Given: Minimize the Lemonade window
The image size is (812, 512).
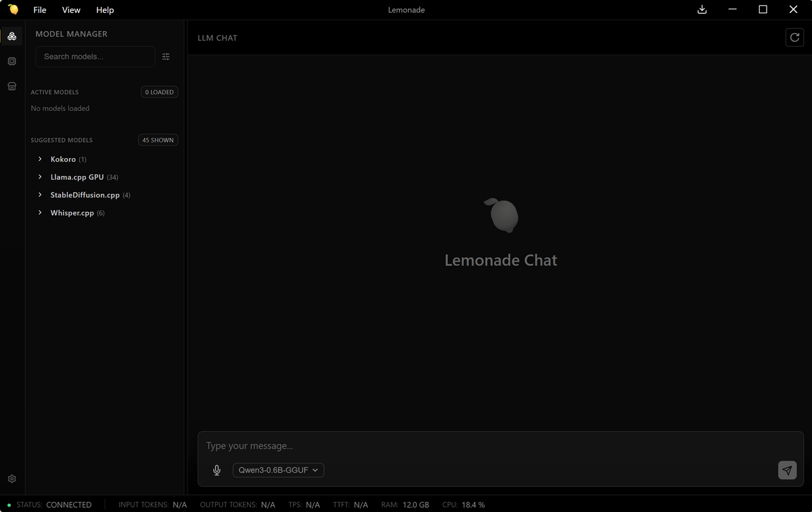Looking at the screenshot, I should 732,9.
